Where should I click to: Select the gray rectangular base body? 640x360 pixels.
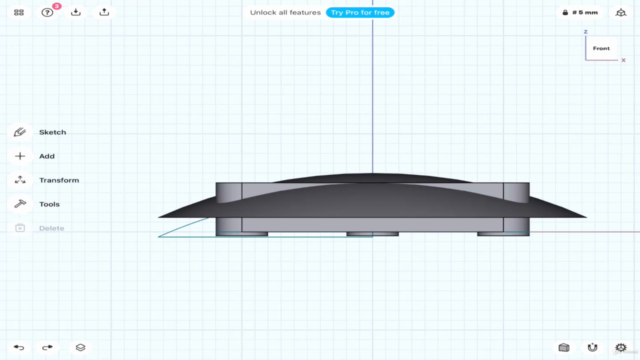click(372, 225)
